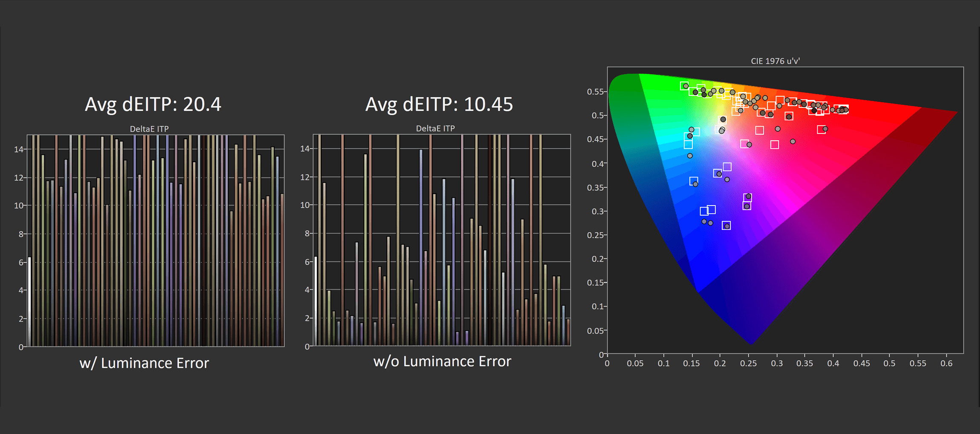
Task: Click the leftmost square marker in green region
Action: 684,86
